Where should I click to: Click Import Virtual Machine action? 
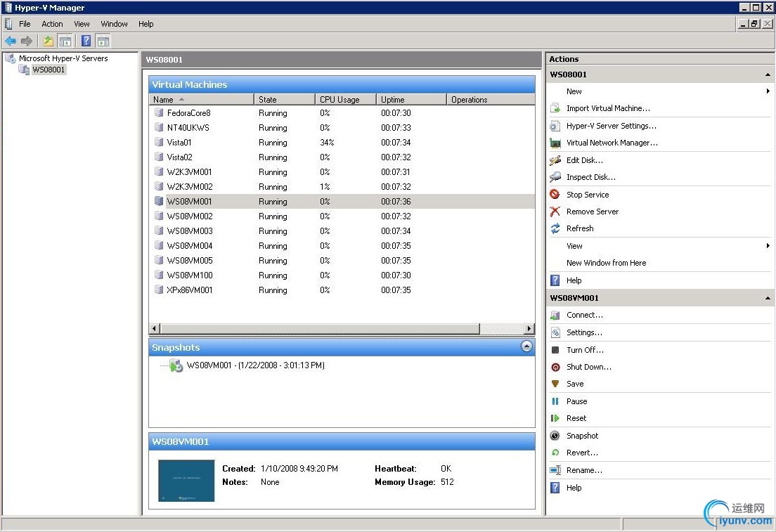coord(608,108)
